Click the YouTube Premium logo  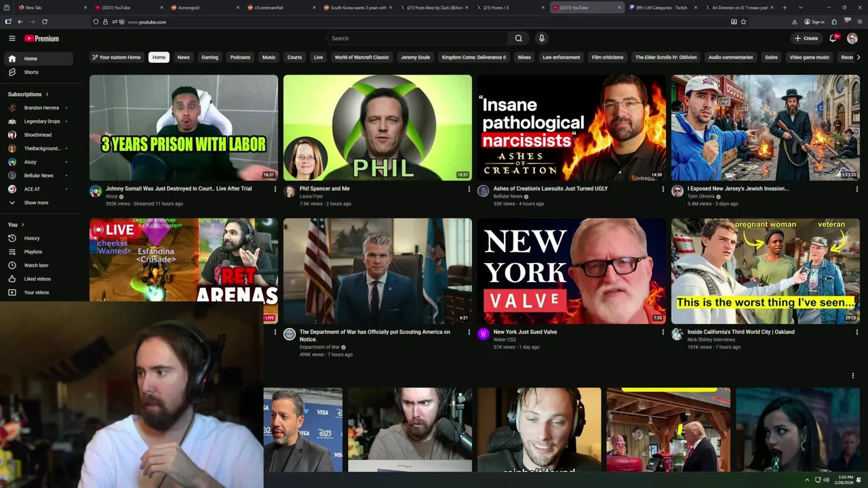(x=41, y=39)
